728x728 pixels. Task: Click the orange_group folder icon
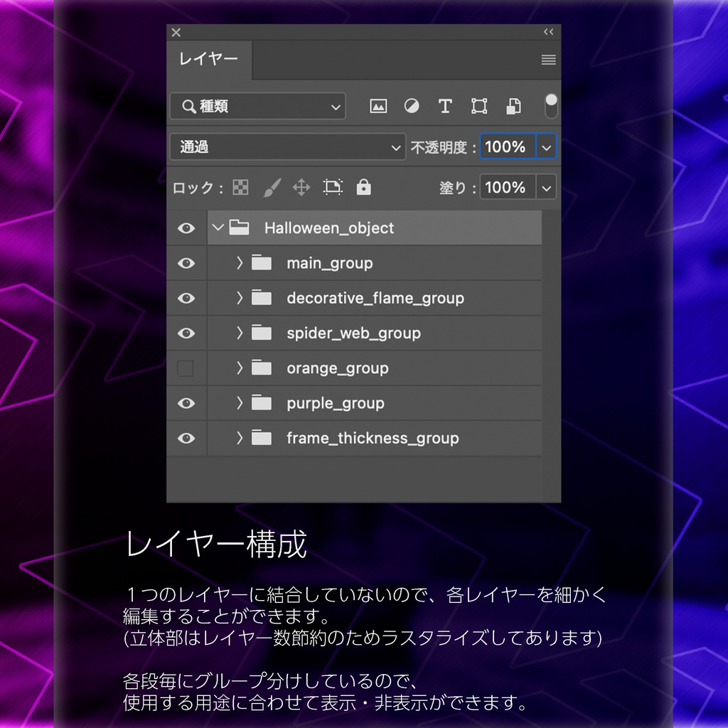tap(262, 368)
